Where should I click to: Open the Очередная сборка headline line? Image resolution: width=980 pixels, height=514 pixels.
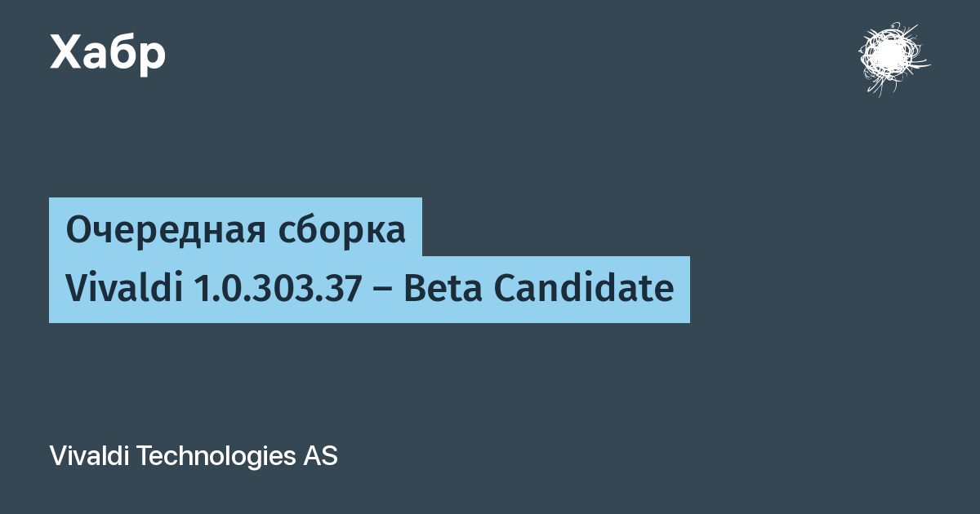[x=235, y=231]
